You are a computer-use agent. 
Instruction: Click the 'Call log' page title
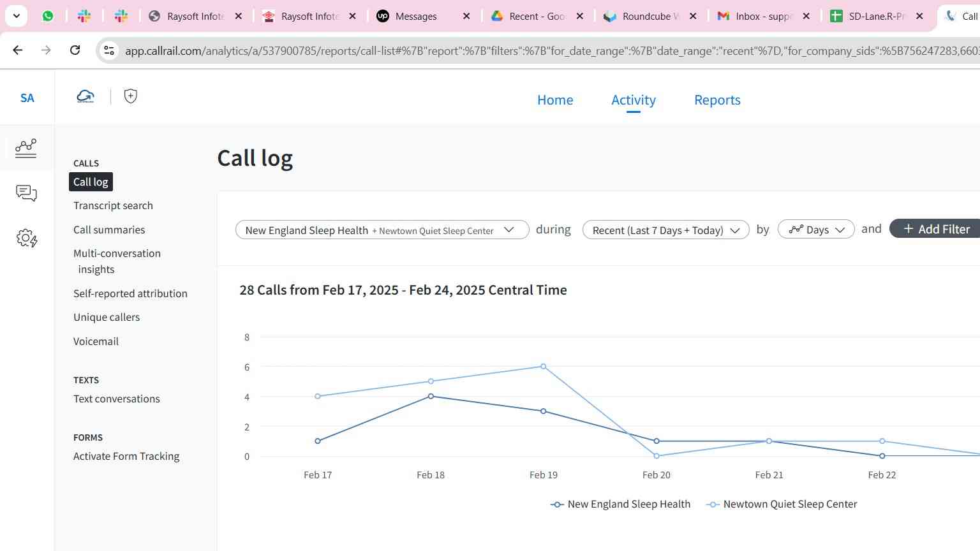(x=255, y=158)
